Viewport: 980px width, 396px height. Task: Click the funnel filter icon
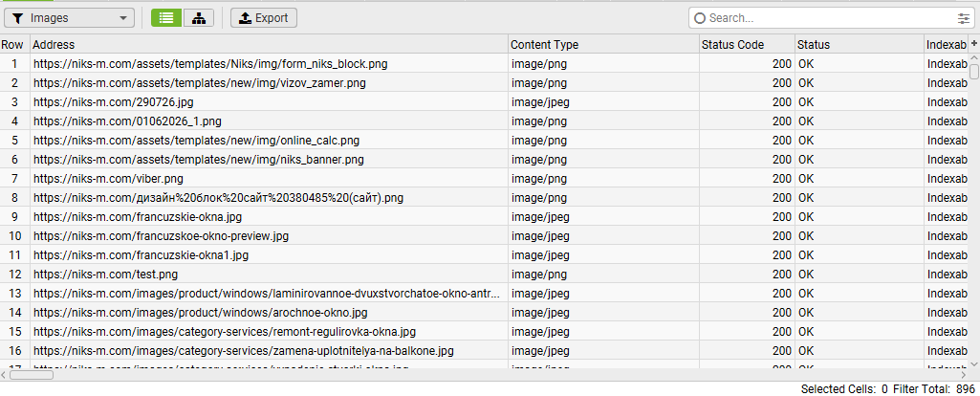17,18
